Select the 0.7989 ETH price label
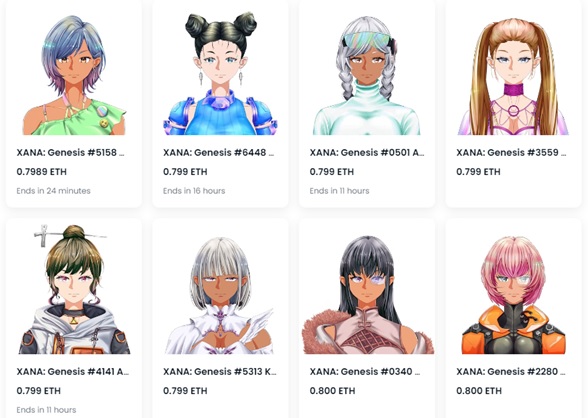Image resolution: width=588 pixels, height=418 pixels. tap(42, 172)
